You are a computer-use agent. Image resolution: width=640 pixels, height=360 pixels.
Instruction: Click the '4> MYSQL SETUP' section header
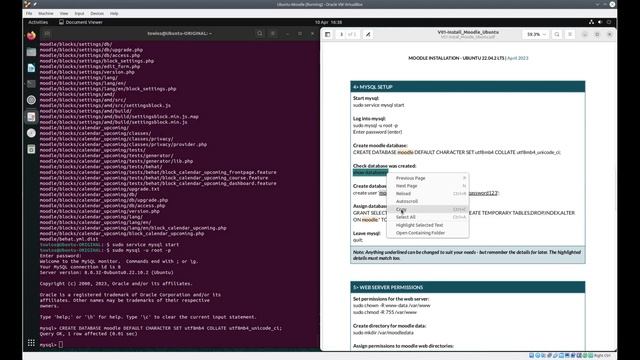click(467, 87)
